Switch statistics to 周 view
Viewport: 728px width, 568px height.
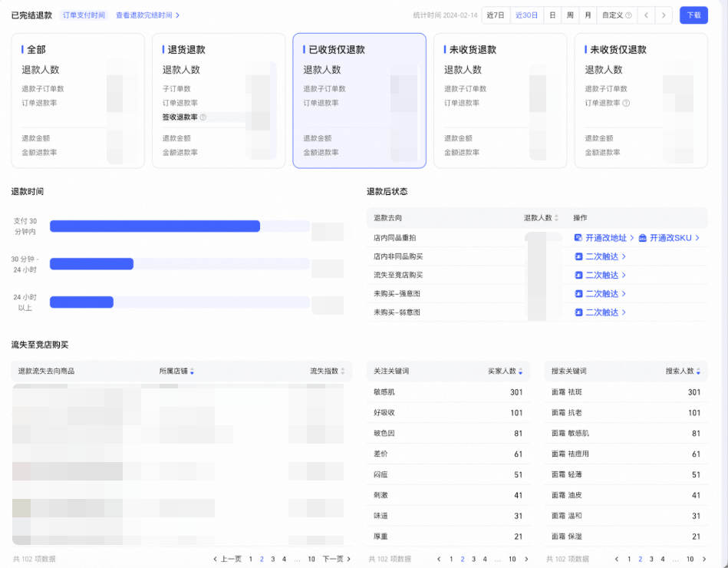pos(570,15)
